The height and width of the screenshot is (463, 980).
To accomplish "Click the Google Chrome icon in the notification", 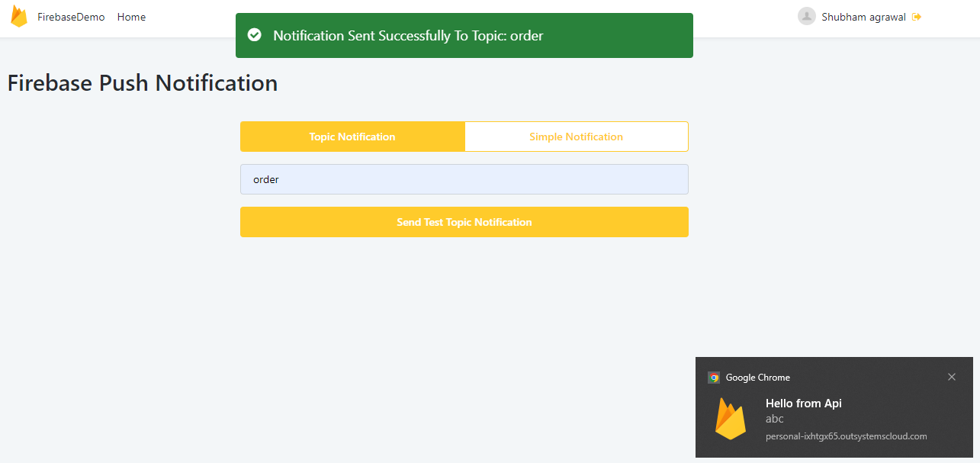I will [714, 377].
